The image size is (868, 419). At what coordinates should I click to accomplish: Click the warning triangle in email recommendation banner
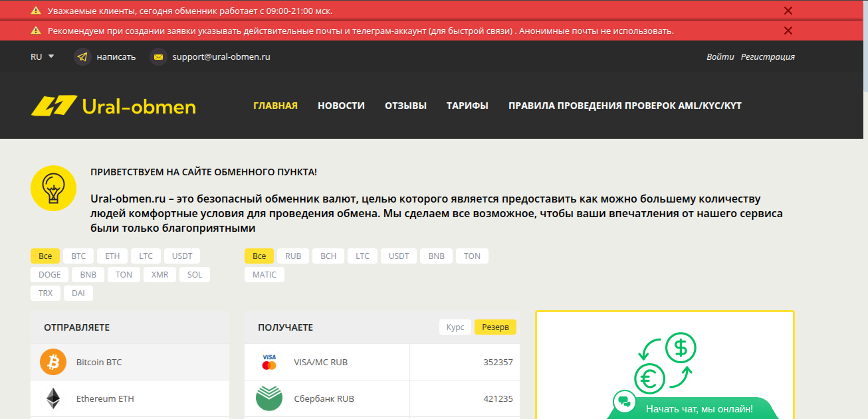(x=35, y=31)
